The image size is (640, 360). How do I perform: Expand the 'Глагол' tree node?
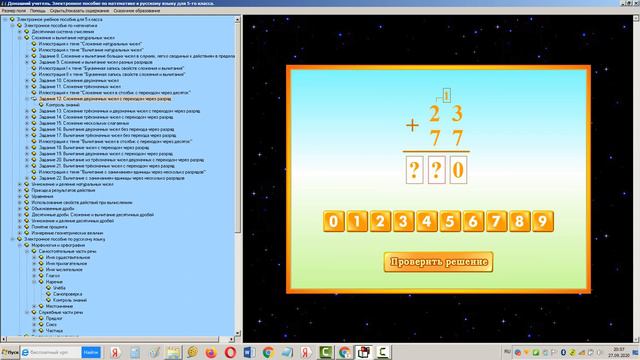(x=34, y=276)
